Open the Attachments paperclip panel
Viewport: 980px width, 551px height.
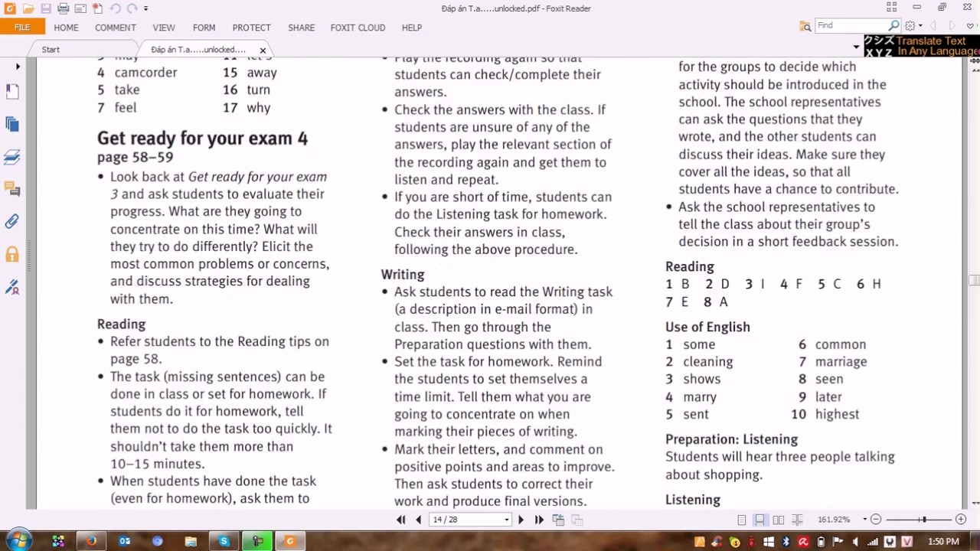coord(12,222)
